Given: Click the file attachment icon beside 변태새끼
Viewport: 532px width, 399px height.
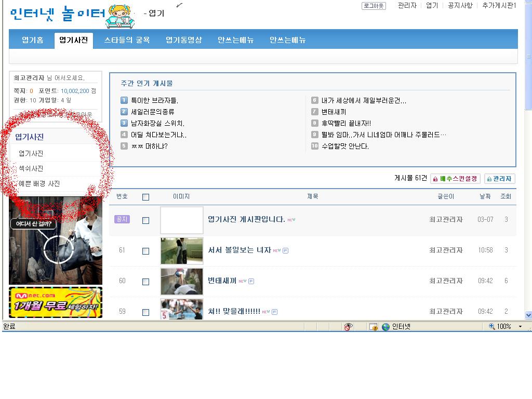Looking at the screenshot, I should pyautogui.click(x=251, y=282).
